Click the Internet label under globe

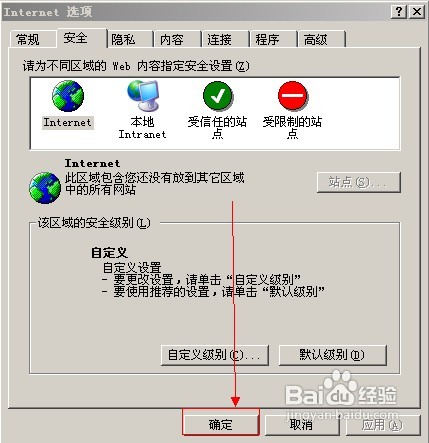(x=68, y=122)
